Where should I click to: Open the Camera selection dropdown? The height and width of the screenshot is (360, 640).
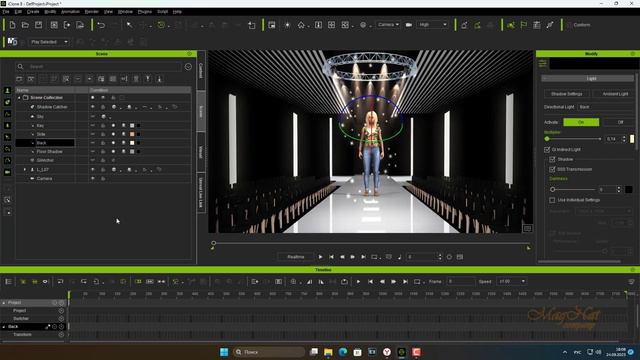388,25
